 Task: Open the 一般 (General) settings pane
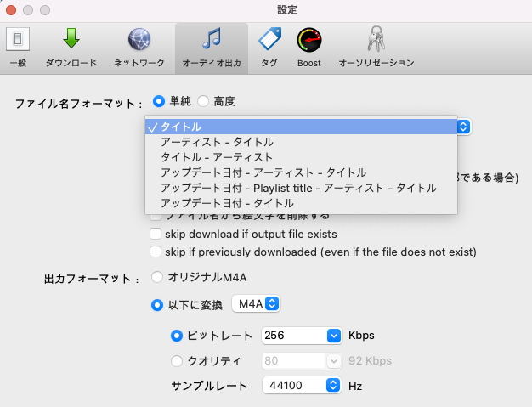coord(18,47)
